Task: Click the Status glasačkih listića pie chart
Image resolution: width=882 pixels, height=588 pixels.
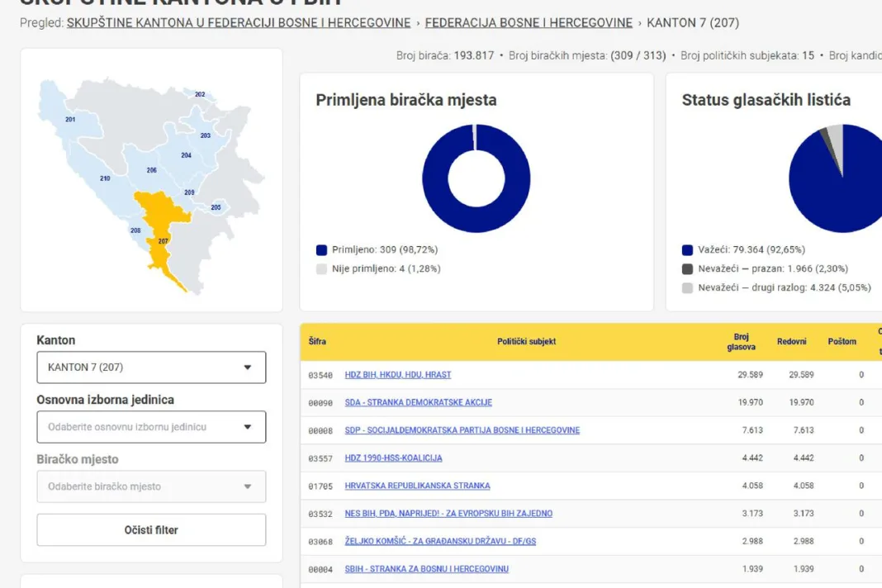Action: [835, 178]
